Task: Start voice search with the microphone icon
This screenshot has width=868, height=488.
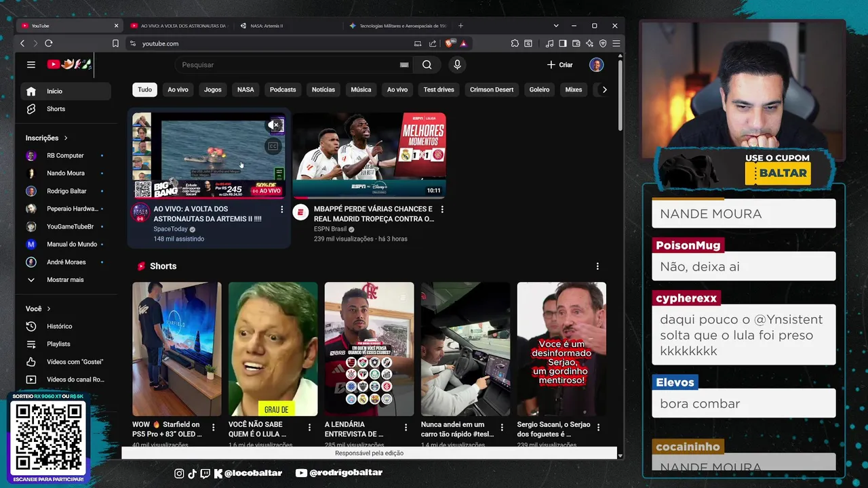Action: tap(457, 64)
